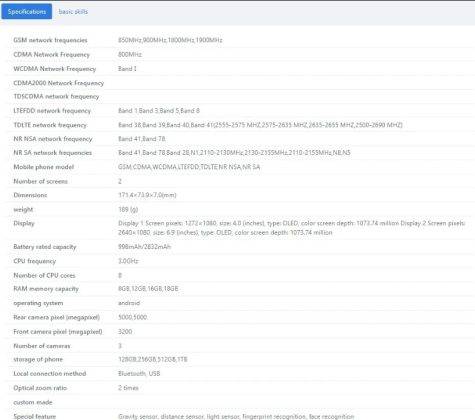
Task: Click the CDMA Network Frequency row label
Action: [x=52, y=55]
